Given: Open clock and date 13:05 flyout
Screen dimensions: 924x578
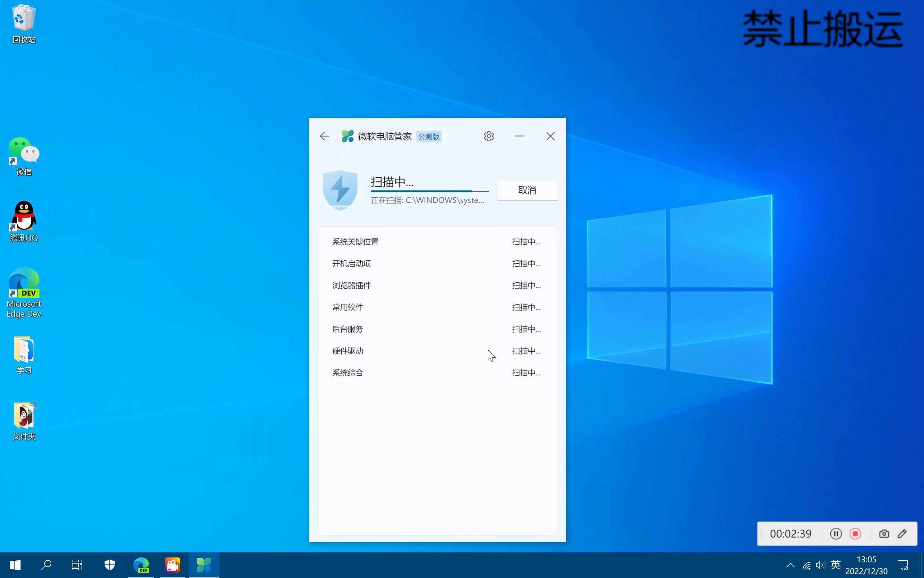Looking at the screenshot, I should coord(866,565).
